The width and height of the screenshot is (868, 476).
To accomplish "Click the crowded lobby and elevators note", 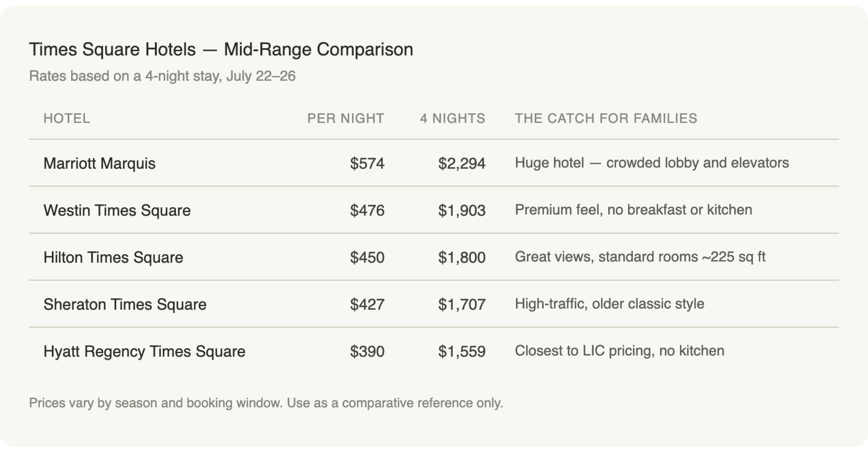I will 652,163.
